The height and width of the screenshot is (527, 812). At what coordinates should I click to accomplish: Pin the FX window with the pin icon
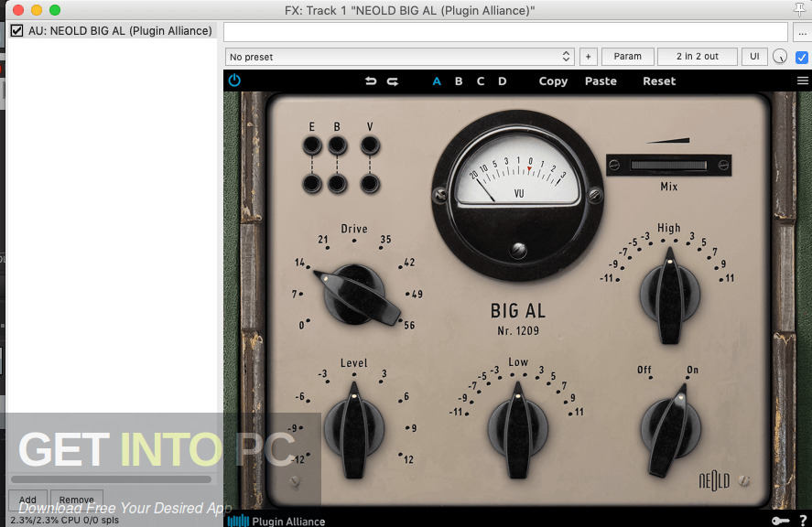pos(799,9)
